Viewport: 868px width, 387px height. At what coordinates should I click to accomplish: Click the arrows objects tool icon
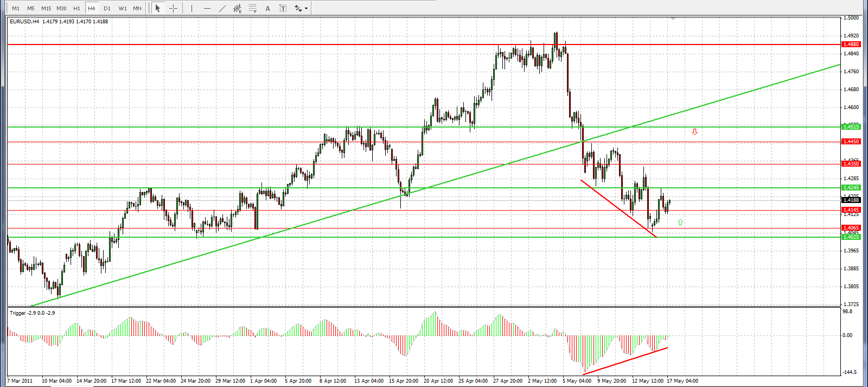click(x=298, y=8)
